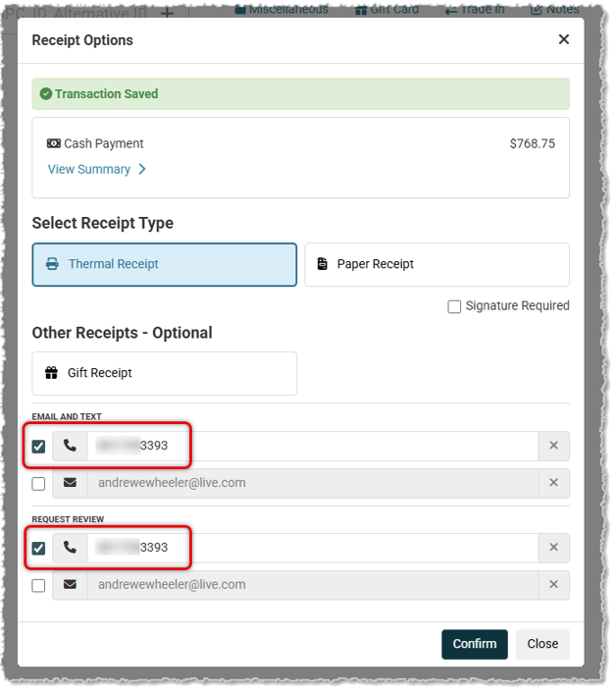Click the phone icon under Request Review
The width and height of the screenshot is (616, 695).
70,548
